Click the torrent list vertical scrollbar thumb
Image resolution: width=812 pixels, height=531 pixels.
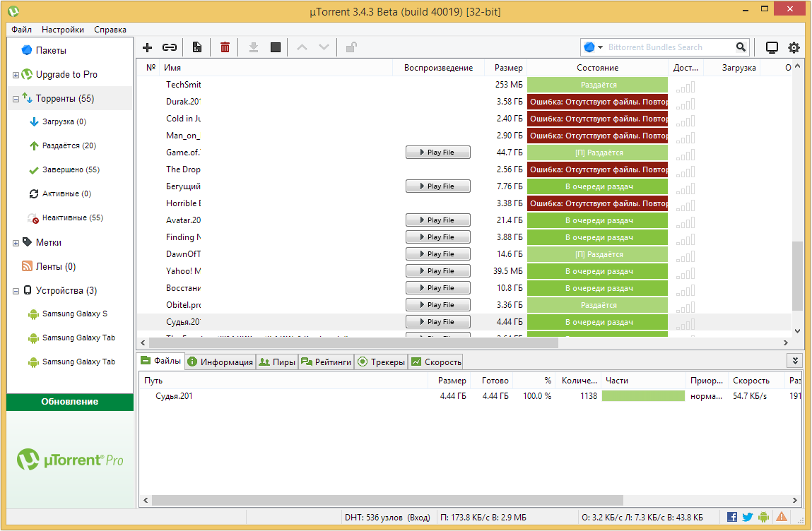tap(797, 276)
